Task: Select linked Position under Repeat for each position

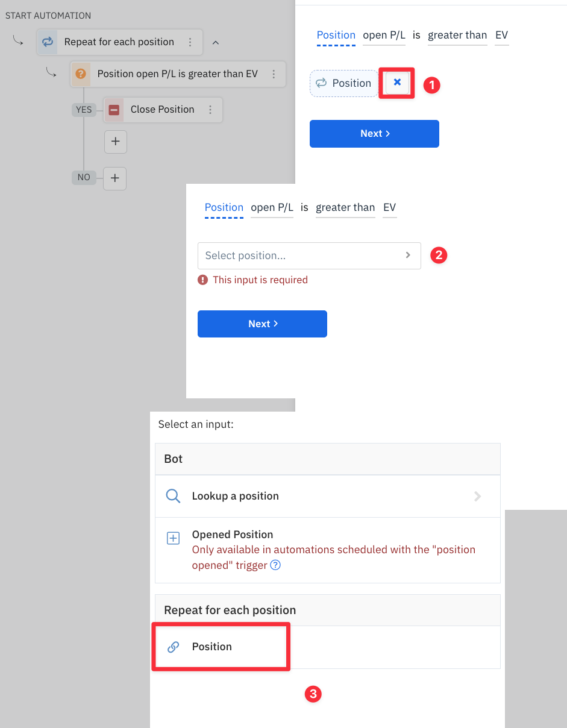Action: tap(211, 647)
